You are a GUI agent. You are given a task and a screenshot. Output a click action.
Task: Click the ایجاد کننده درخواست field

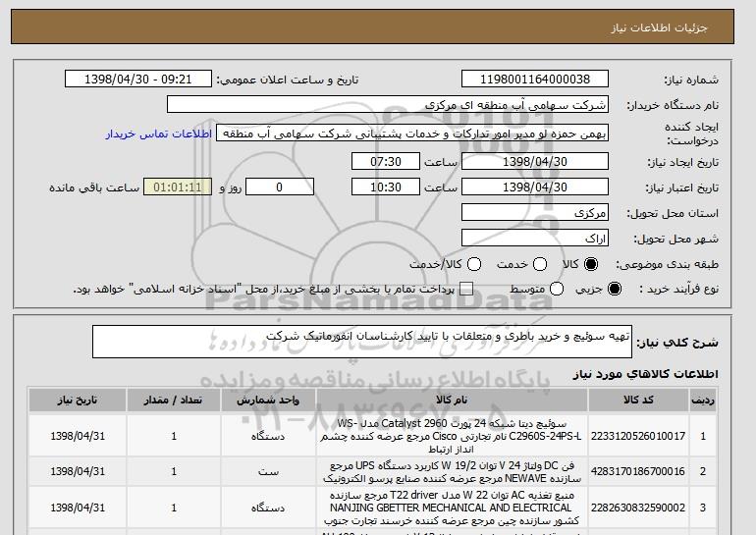coord(412,134)
